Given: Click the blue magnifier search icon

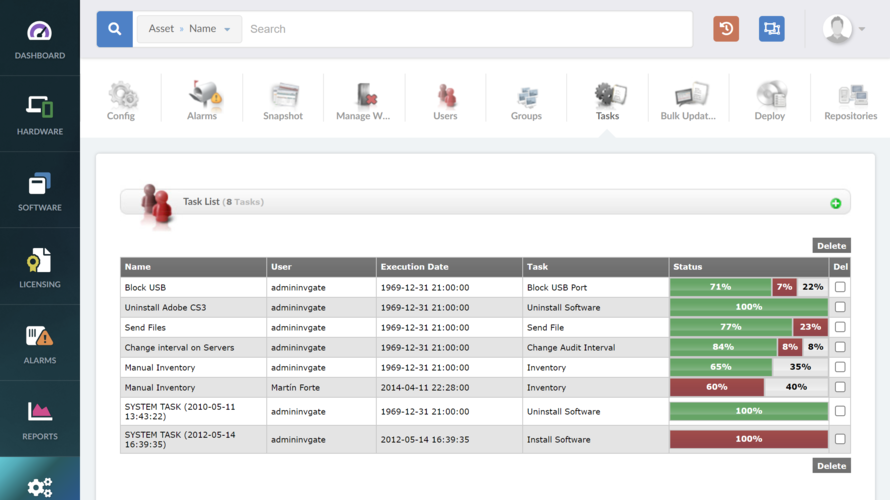Looking at the screenshot, I should (x=115, y=29).
